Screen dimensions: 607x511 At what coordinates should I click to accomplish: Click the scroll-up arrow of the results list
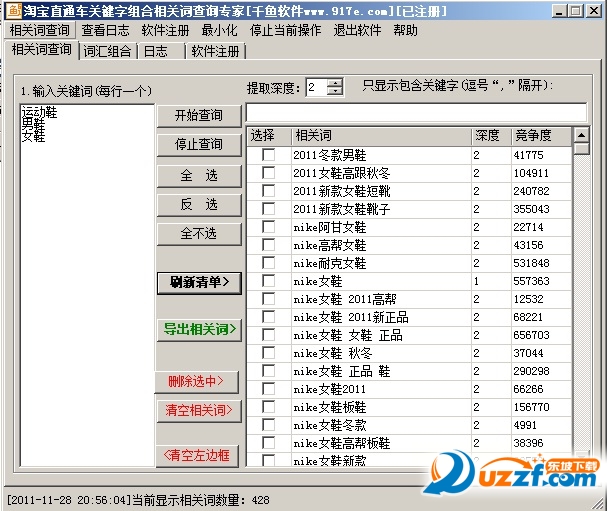581,135
